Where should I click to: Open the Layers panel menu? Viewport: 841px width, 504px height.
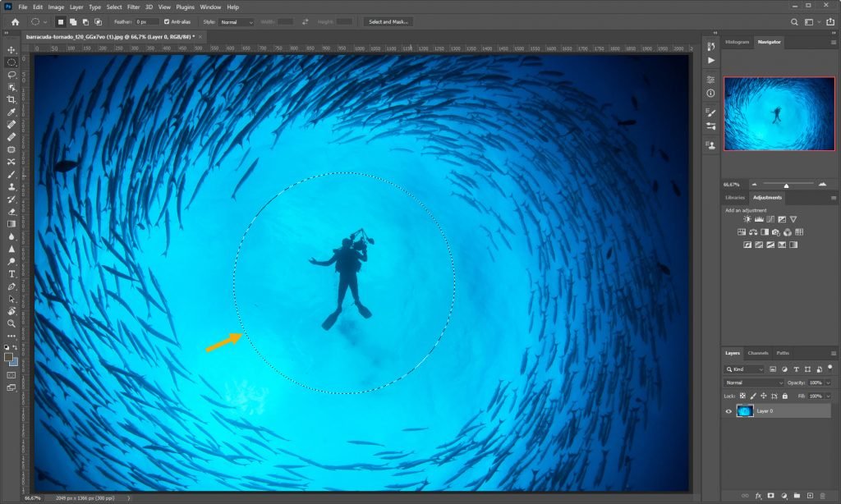[x=833, y=353]
